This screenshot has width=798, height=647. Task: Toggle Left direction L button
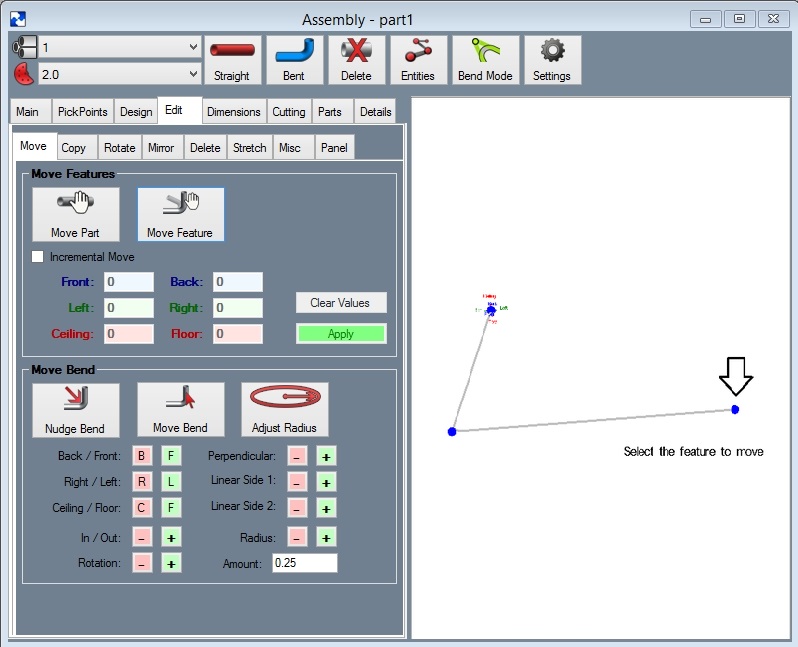click(x=171, y=482)
